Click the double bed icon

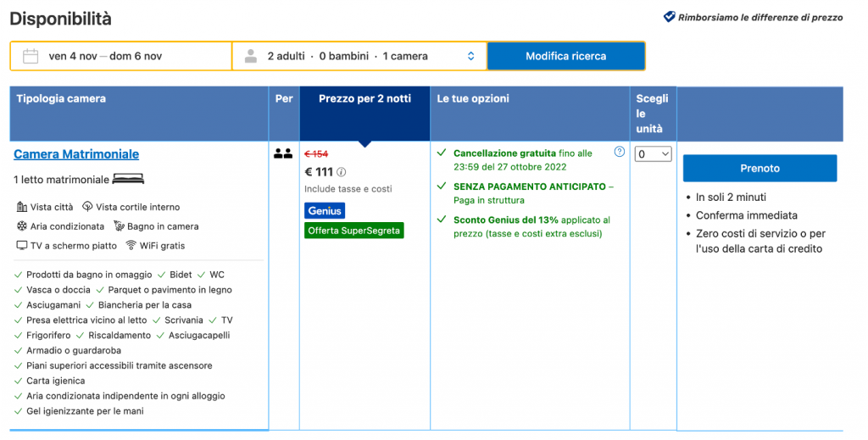pos(128,180)
